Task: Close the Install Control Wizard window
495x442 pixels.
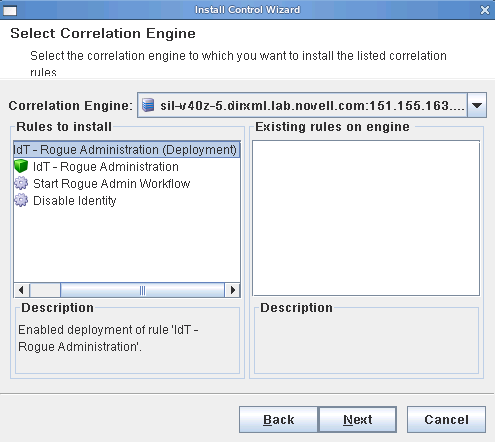Action: 485,10
